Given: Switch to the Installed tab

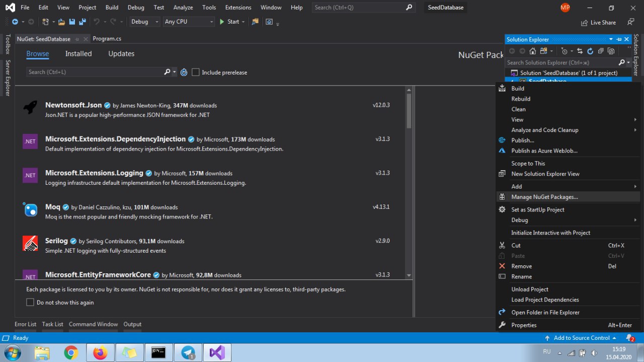Looking at the screenshot, I should click(x=78, y=54).
